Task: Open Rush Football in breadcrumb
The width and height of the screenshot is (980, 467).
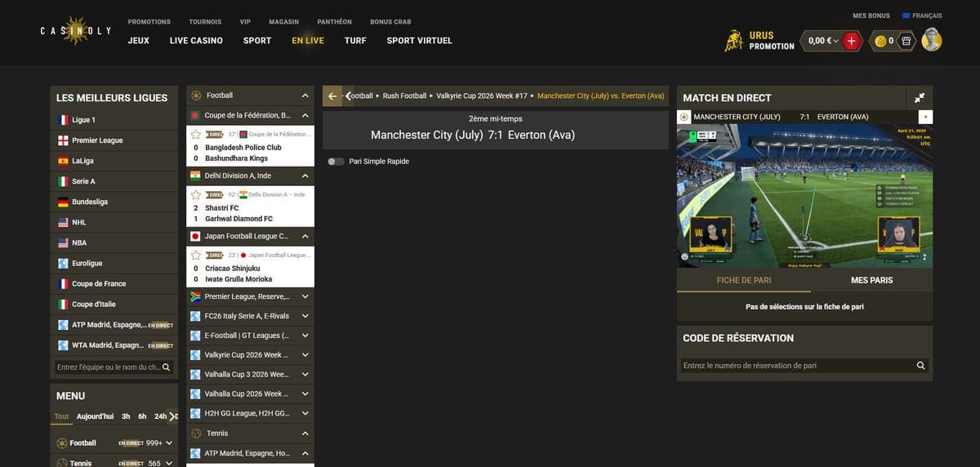Action: coord(405,96)
